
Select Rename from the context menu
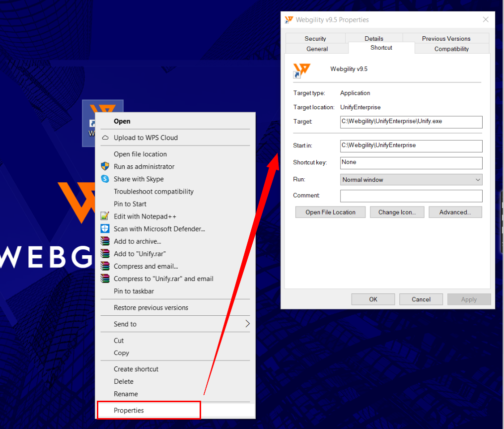click(175, 394)
